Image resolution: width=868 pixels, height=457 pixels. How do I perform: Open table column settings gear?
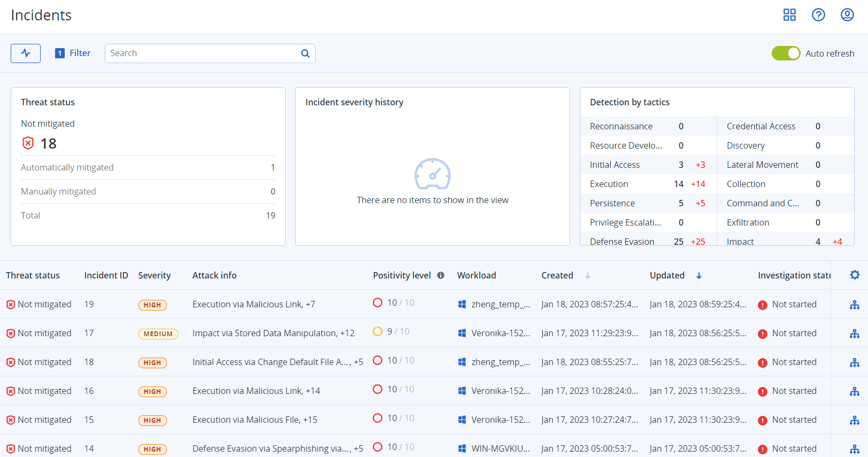click(x=855, y=275)
